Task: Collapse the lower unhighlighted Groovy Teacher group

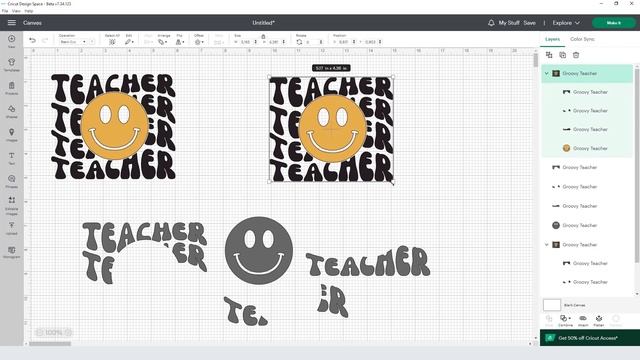Action: click(x=547, y=245)
